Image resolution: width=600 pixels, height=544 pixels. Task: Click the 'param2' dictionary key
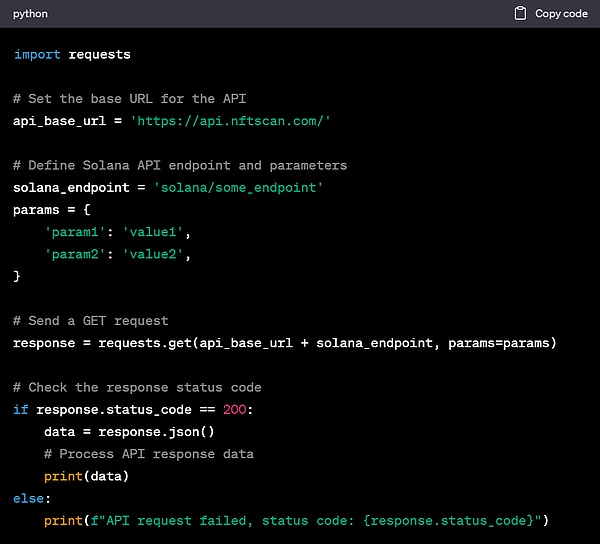point(75,254)
